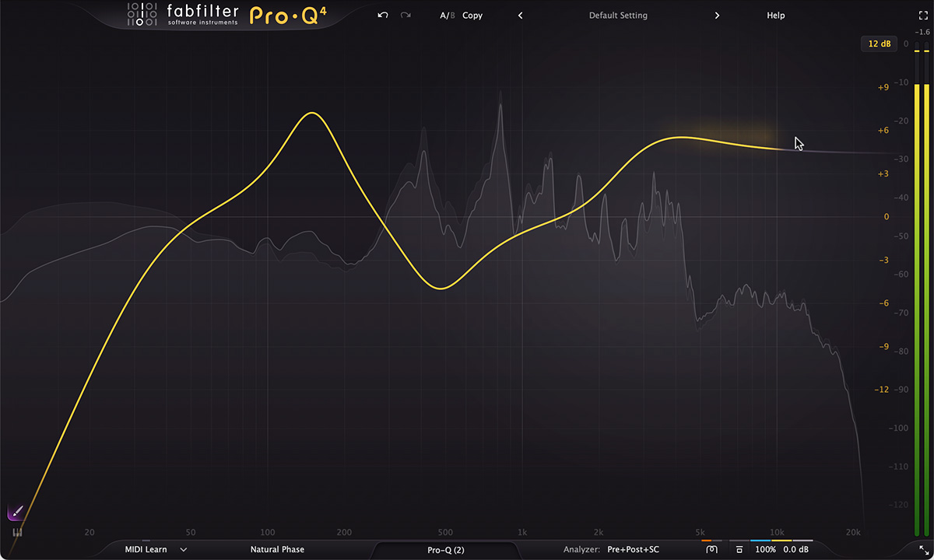The image size is (934, 560).
Task: Click the Pro-Q 4 product logo
Action: coord(288,15)
